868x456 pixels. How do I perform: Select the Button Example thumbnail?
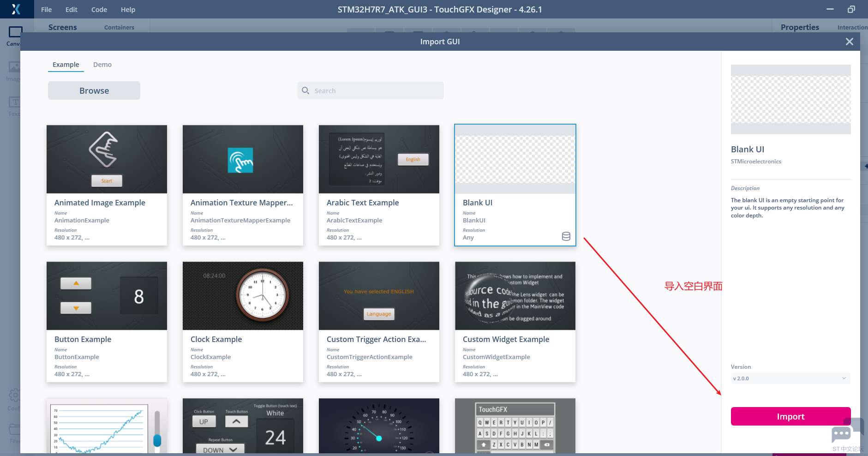[x=107, y=296]
